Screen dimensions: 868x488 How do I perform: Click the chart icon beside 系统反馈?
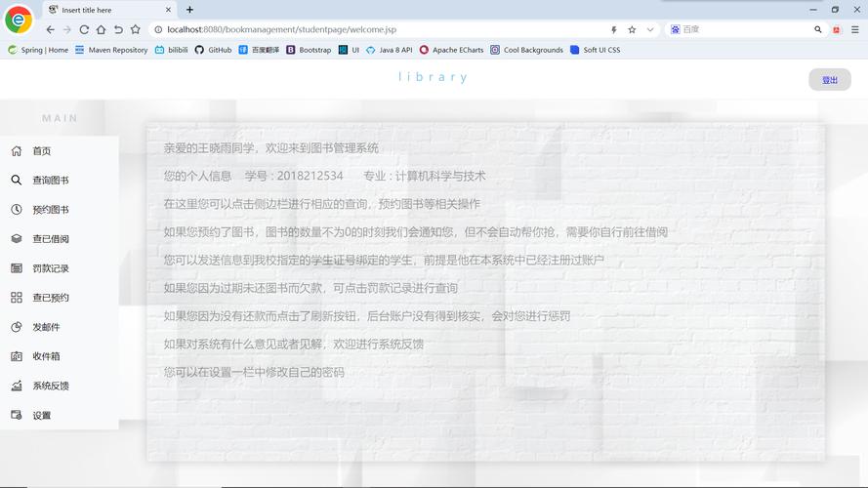point(17,386)
